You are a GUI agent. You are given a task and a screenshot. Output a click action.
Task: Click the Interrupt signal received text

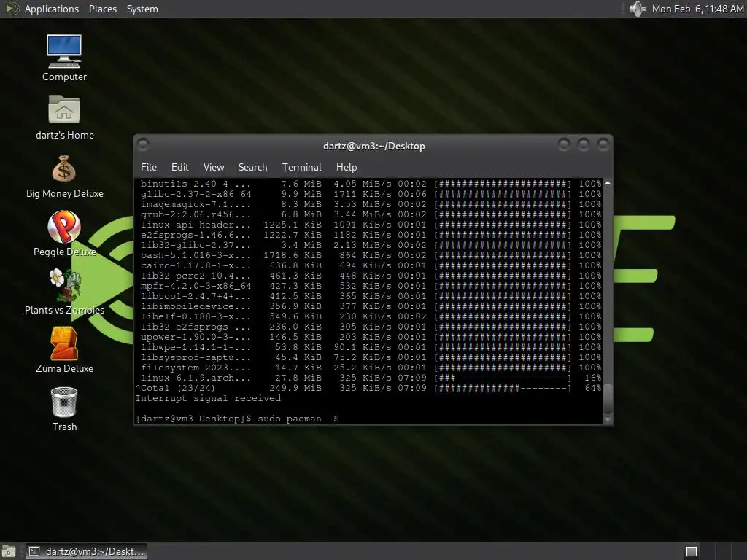pos(208,398)
